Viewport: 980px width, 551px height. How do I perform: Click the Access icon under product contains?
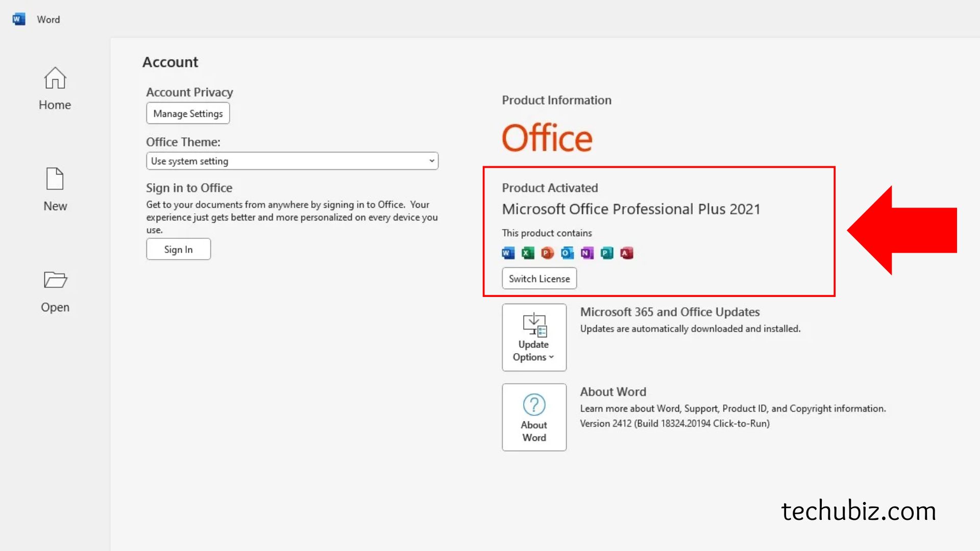point(627,253)
